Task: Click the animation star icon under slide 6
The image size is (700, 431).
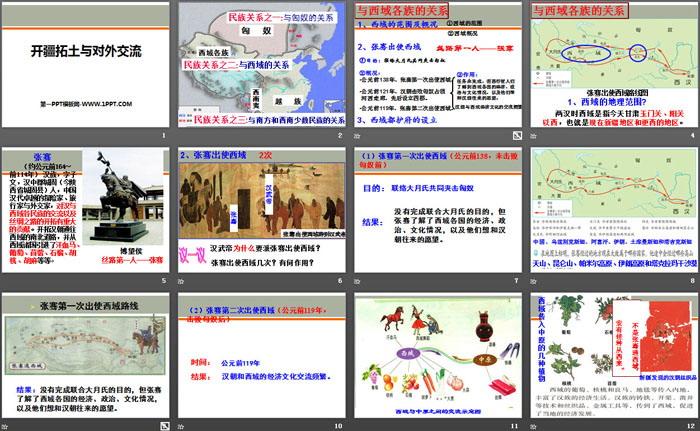Action: click(x=181, y=281)
